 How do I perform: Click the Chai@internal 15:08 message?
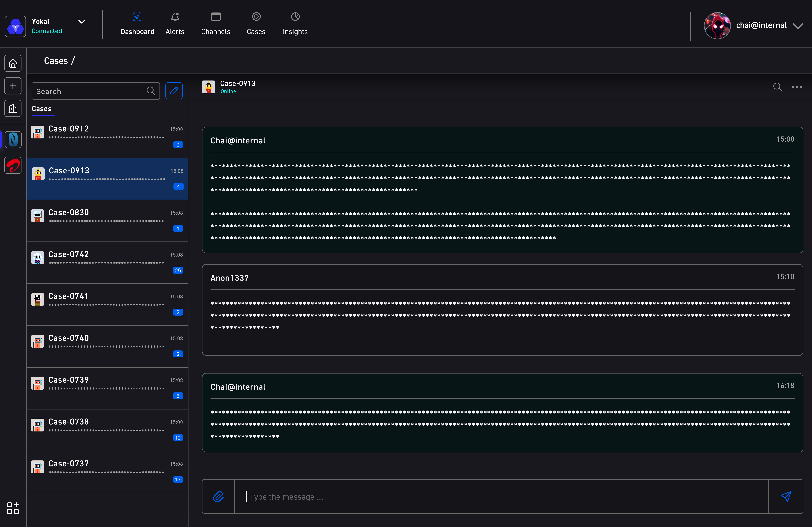[503, 190]
